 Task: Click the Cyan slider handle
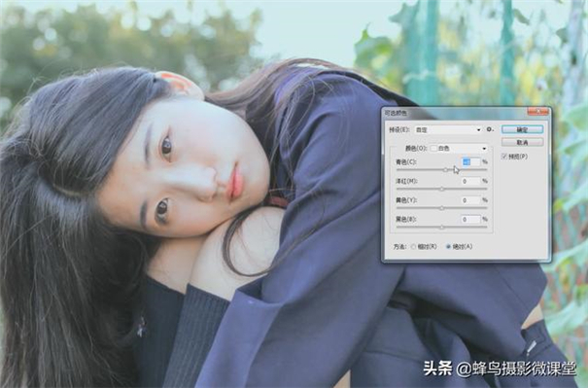[x=445, y=170]
